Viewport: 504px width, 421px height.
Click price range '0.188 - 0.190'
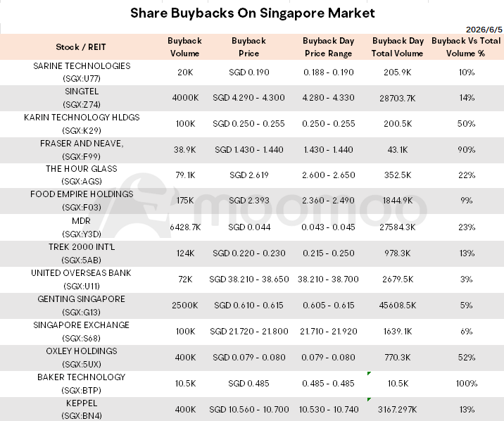(329, 73)
